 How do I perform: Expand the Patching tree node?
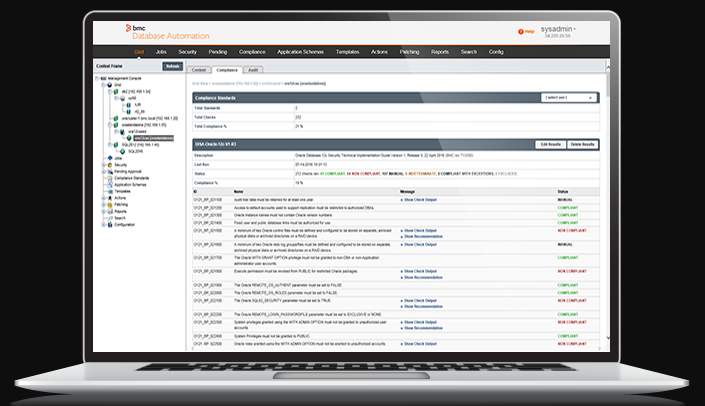coord(103,205)
